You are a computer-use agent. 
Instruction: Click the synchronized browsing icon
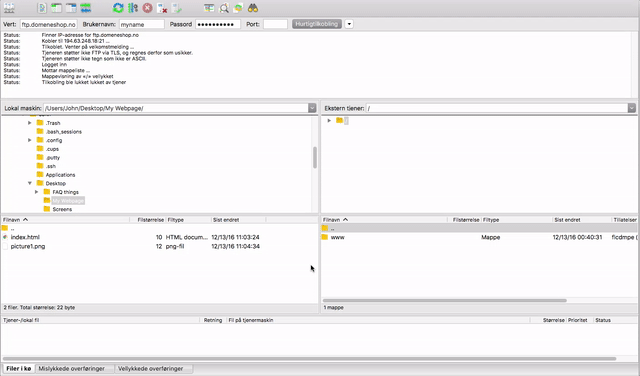(x=238, y=8)
